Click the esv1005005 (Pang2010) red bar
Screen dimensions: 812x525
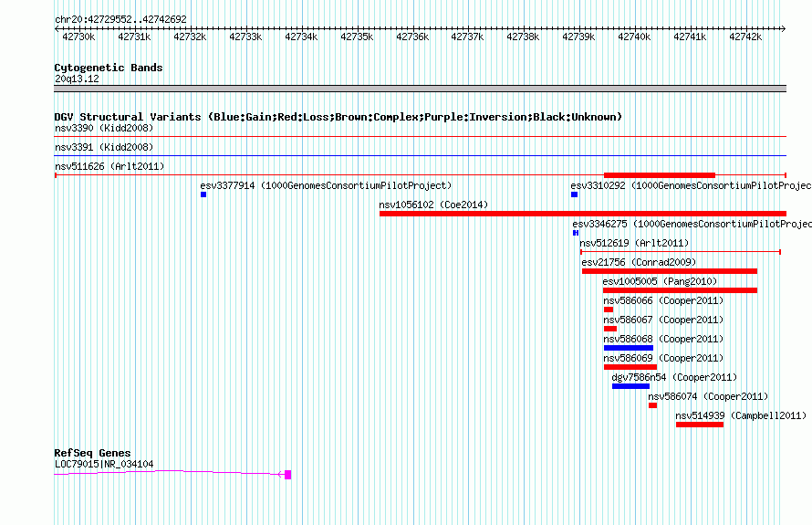(680, 290)
